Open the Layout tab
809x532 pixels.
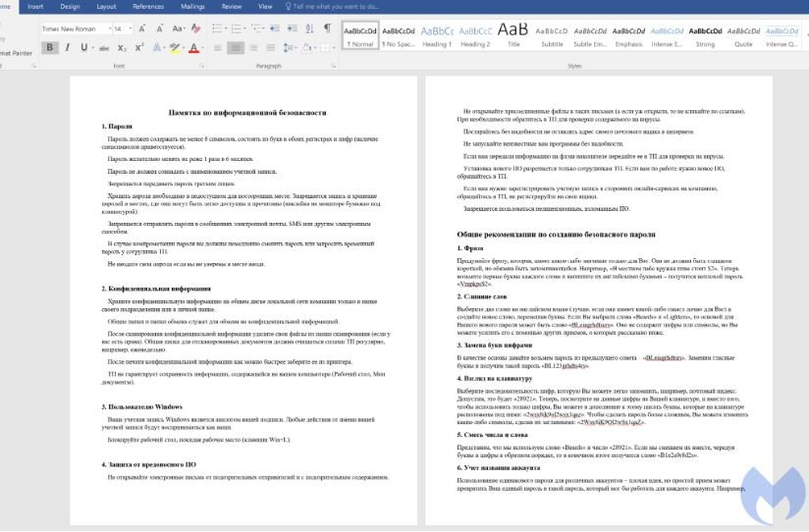(x=106, y=6)
